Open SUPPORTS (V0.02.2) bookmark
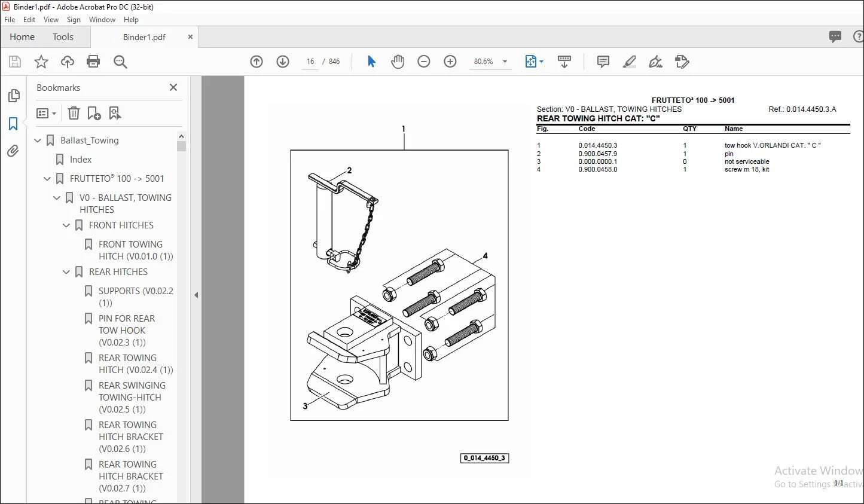The width and height of the screenshot is (864, 504). click(136, 297)
